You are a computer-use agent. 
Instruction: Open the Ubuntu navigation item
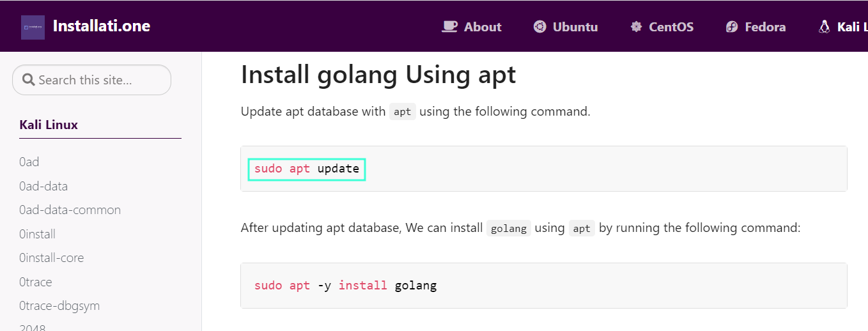coord(566,27)
